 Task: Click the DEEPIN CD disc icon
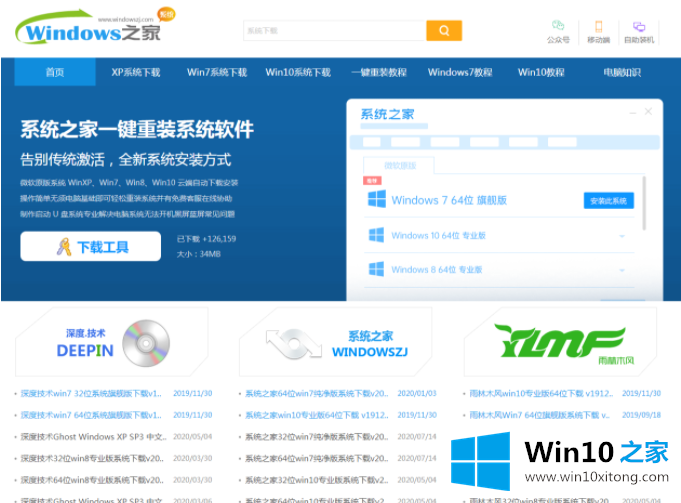[x=146, y=343]
